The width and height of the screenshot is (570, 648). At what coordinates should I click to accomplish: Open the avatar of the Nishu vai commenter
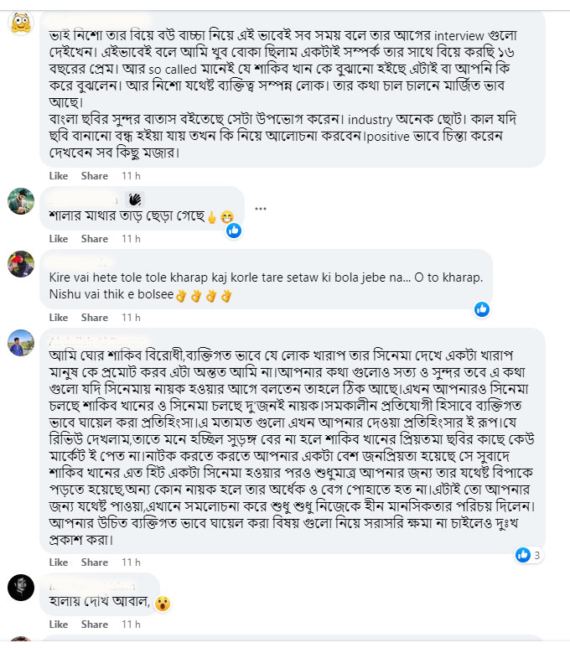(21, 264)
